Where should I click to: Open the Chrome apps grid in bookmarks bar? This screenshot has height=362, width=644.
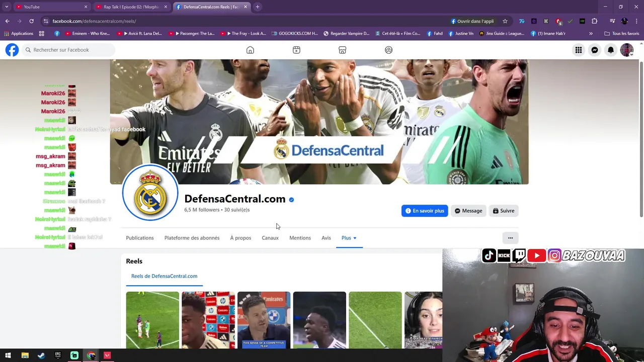point(41,34)
